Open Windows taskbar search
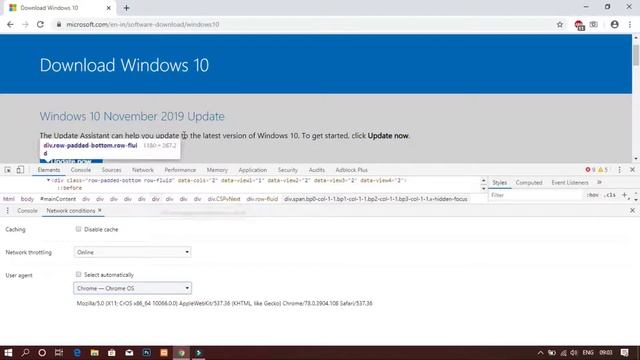640x360 pixels. 25,353
